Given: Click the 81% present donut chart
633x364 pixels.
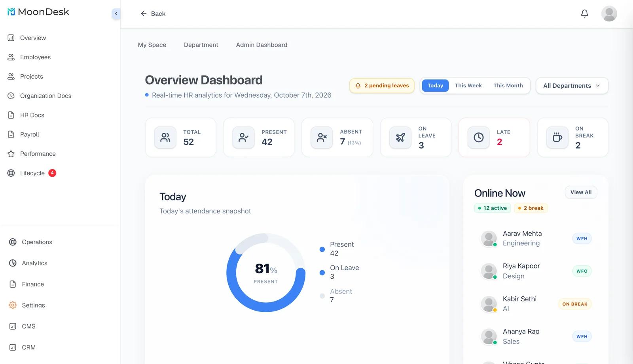Looking at the screenshot, I should pyautogui.click(x=266, y=273).
